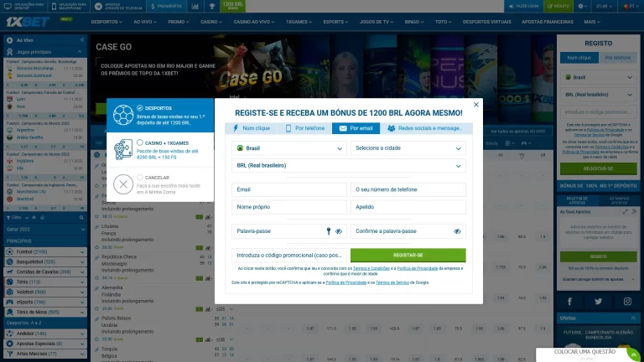The width and height of the screenshot is (644, 362).
Task: Click the Artes Marciais icon
Action: (x=10, y=354)
